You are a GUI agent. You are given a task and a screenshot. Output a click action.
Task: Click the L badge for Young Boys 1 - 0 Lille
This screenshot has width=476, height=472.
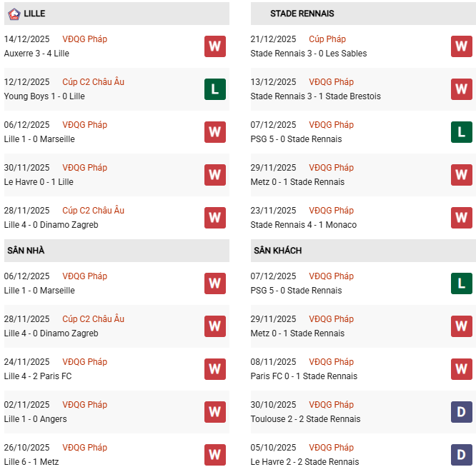click(x=215, y=89)
